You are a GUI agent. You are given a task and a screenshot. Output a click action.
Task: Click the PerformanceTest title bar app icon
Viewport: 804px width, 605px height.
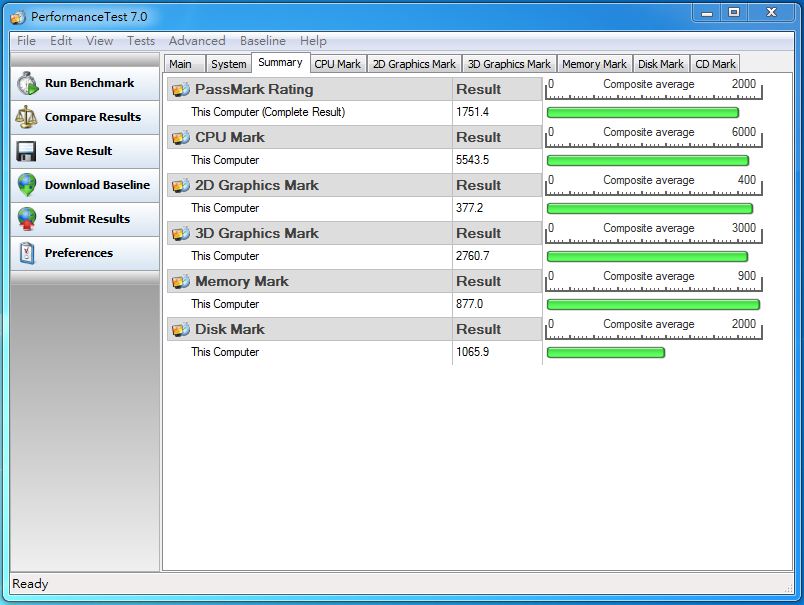(17, 17)
